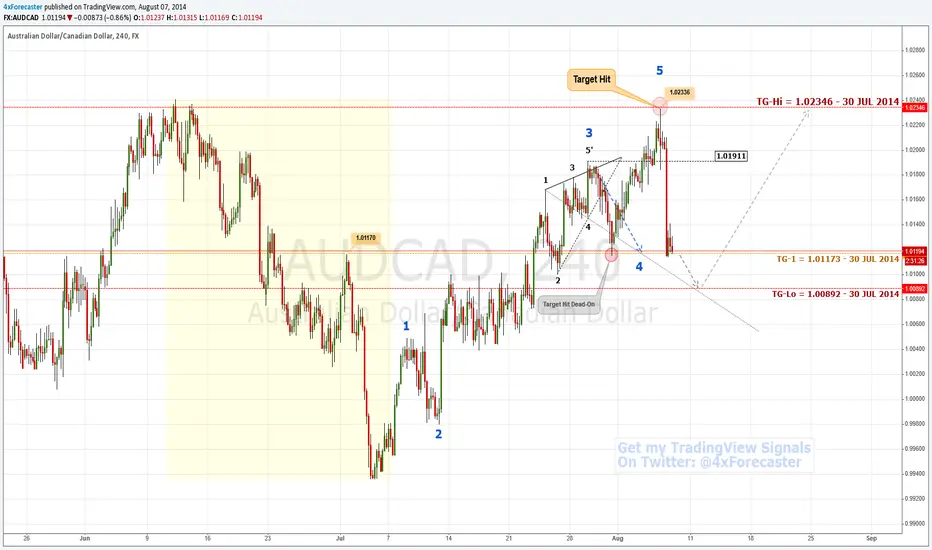
Task: Click the FX:AUDCAD symbol in header
Action: click(21, 18)
